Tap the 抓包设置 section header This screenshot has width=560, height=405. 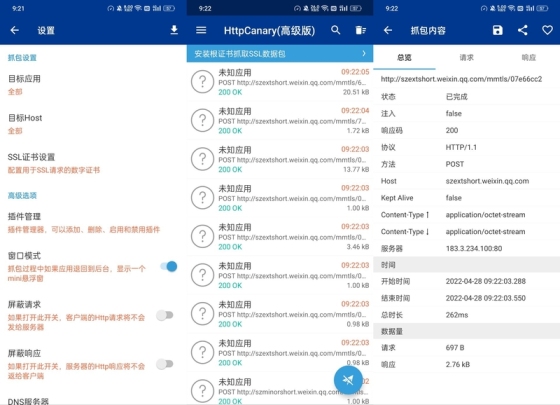(x=22, y=58)
